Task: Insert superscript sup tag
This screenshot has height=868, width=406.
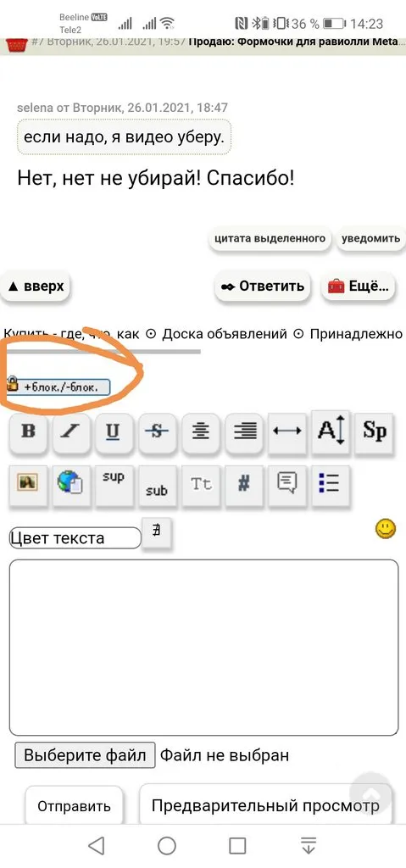Action: (x=114, y=484)
